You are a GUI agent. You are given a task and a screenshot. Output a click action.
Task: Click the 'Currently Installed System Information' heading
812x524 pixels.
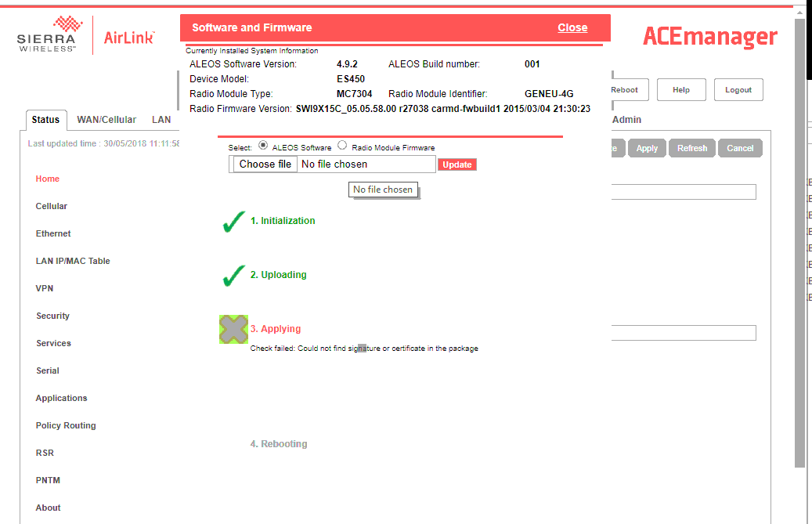click(251, 51)
